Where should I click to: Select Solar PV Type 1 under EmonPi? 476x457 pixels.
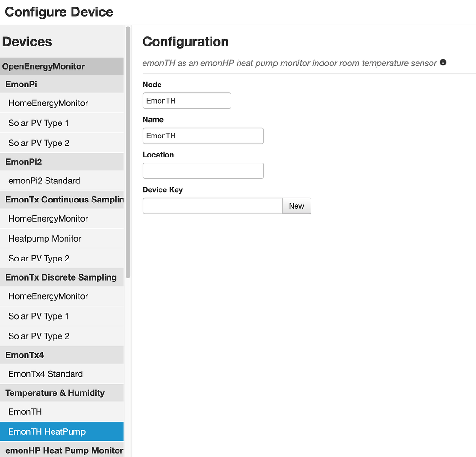(x=39, y=123)
